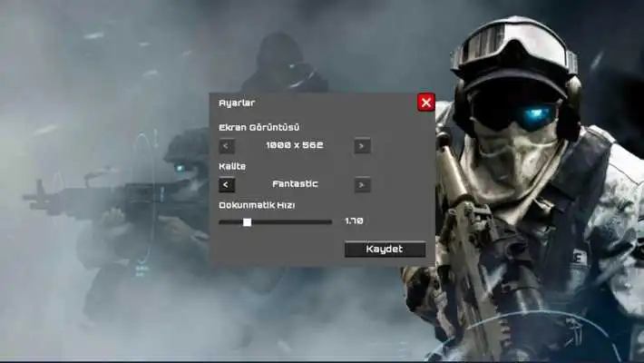Click the Kalite label
Image resolution: width=644 pixels, height=363 pixels.
coord(232,166)
